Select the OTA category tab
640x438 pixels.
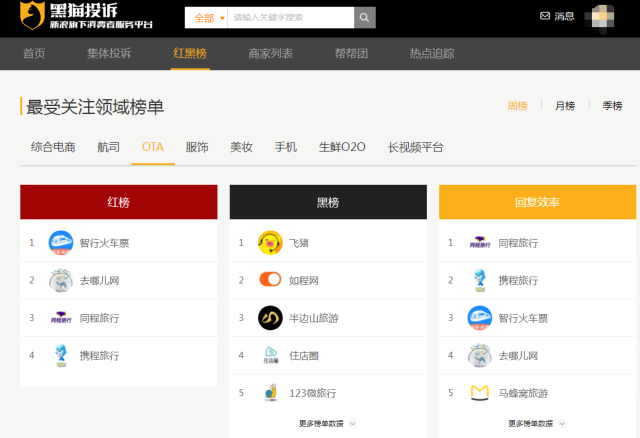click(153, 147)
